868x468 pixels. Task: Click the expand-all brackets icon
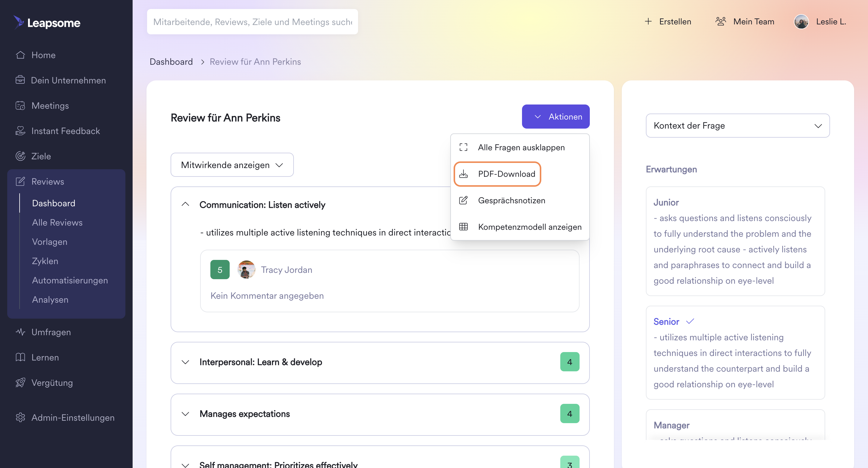463,147
